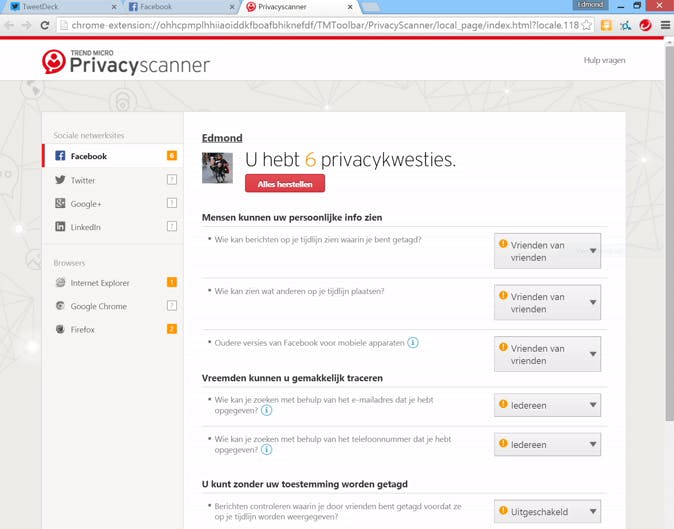The image size is (674, 529).
Task: Click Twitter's question mark badge
Action: click(x=172, y=179)
